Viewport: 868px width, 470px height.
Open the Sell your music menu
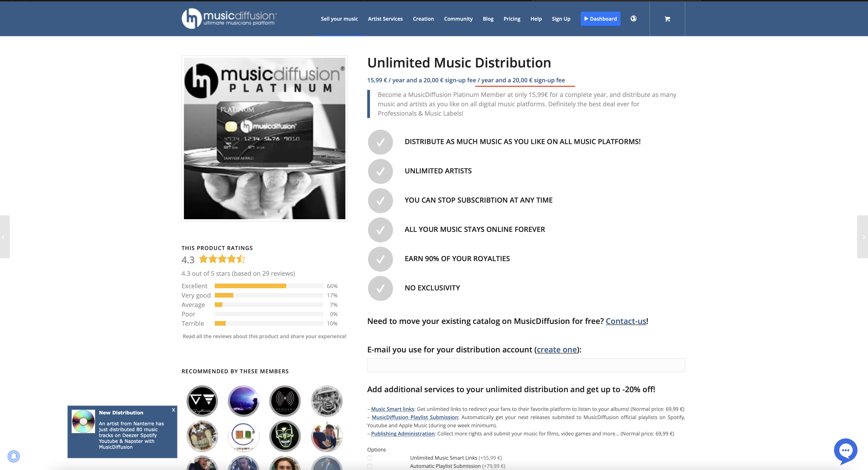pos(339,19)
